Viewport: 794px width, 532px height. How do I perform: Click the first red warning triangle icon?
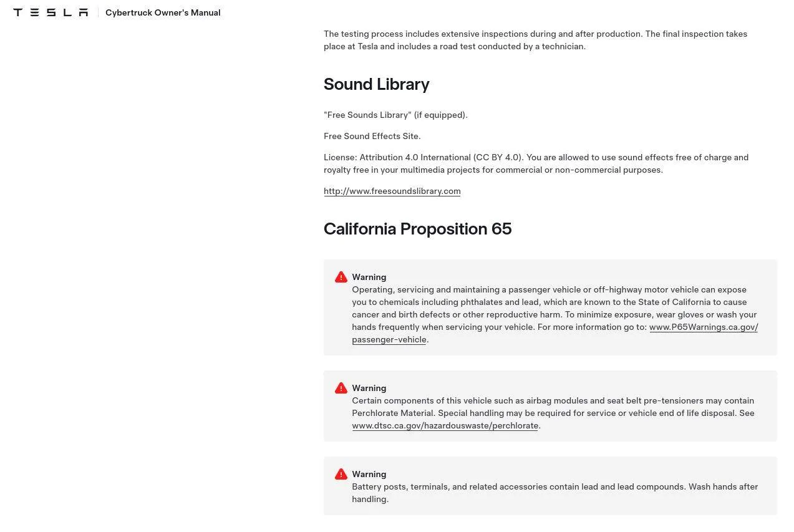[341, 278]
